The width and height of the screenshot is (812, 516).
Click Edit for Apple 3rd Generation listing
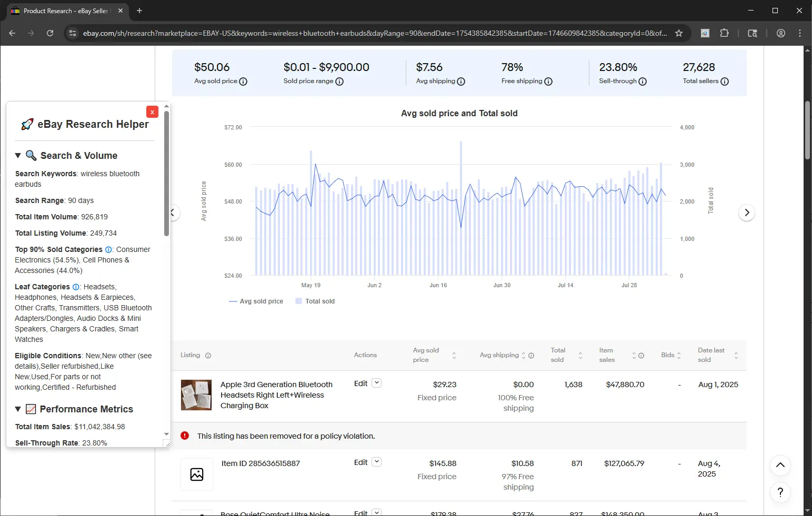point(361,383)
